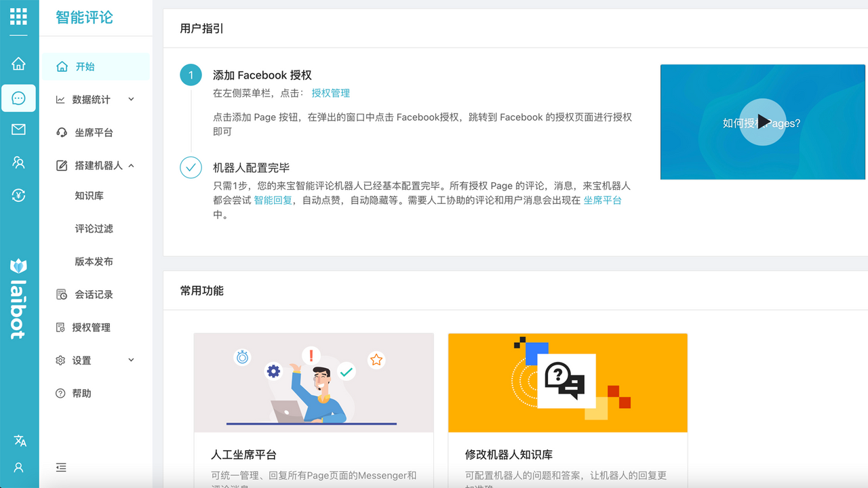Select 开始 menu item
The width and height of the screenshot is (868, 488).
coord(96,66)
